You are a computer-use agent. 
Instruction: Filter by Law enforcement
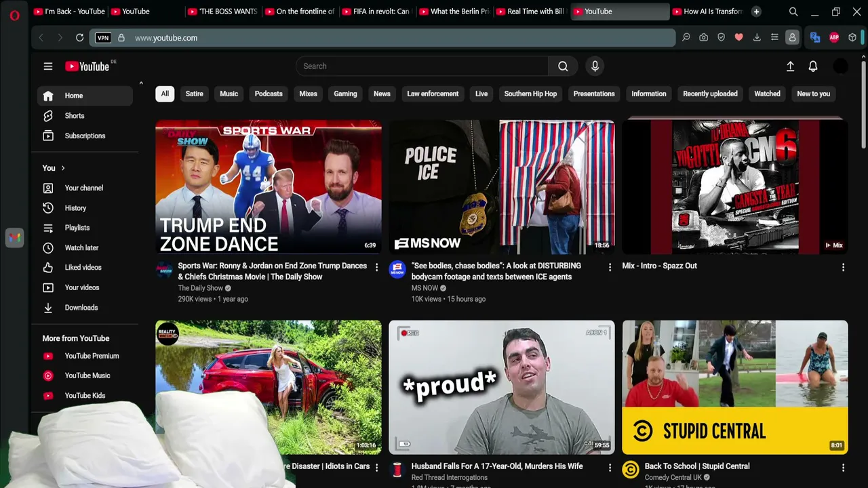click(x=433, y=94)
